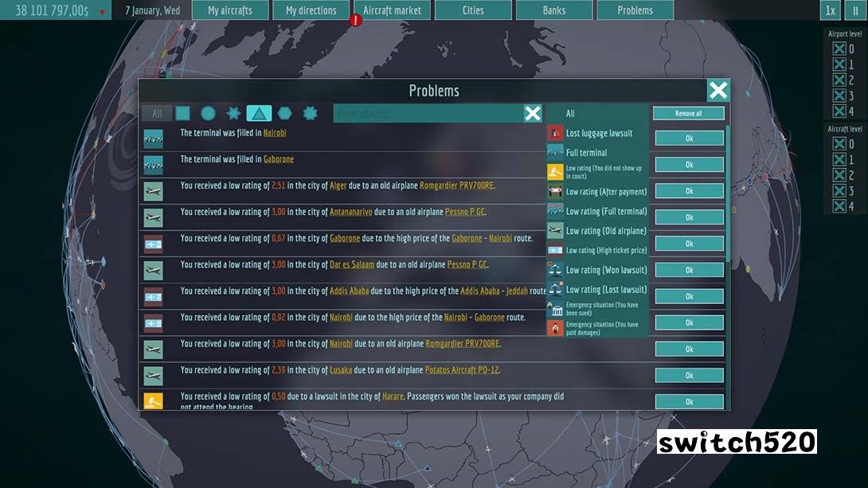Toggle Aircraft level 1 checkbox
868x488 pixels.
point(839,160)
